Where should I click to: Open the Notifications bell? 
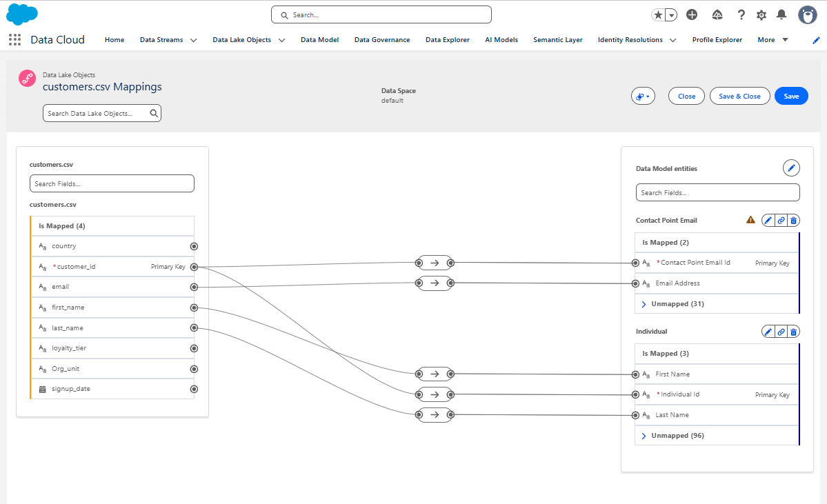pos(781,14)
